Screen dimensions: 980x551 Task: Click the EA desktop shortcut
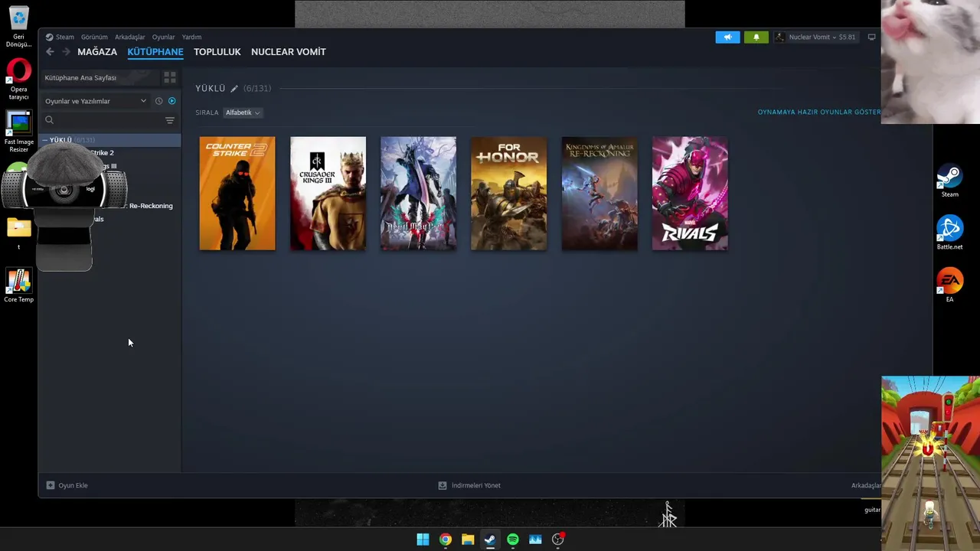point(949,285)
